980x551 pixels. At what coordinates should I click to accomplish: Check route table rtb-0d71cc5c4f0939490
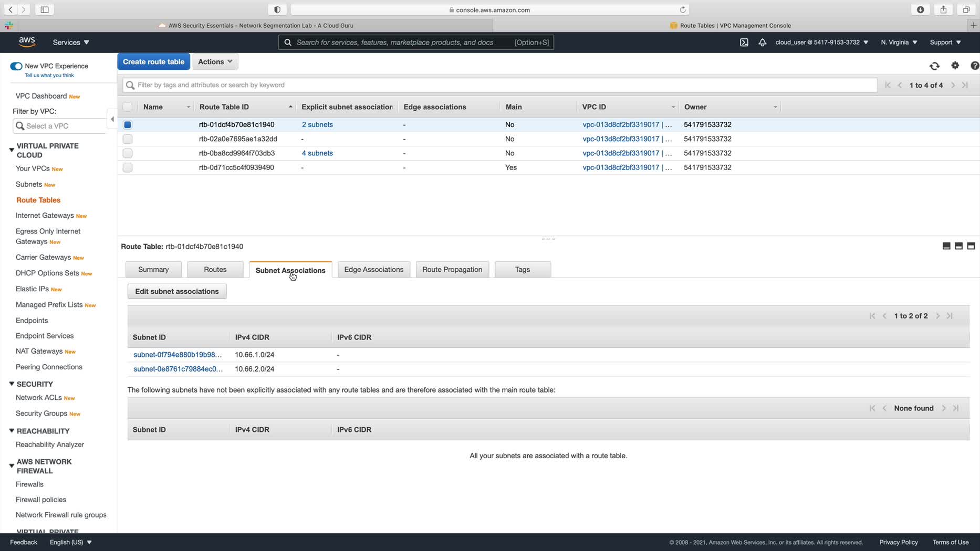click(x=128, y=167)
